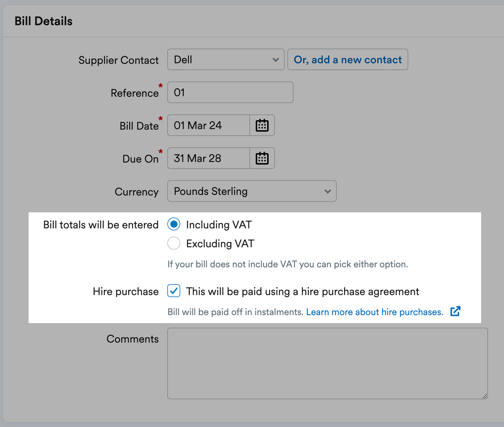Click 'Bill totals will be entered' label

[101, 225]
